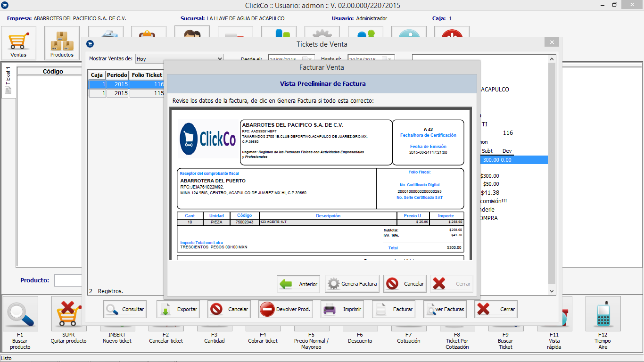Click the ticket preview vertical scrollbar
The height and width of the screenshot is (362, 644).
(x=552, y=174)
